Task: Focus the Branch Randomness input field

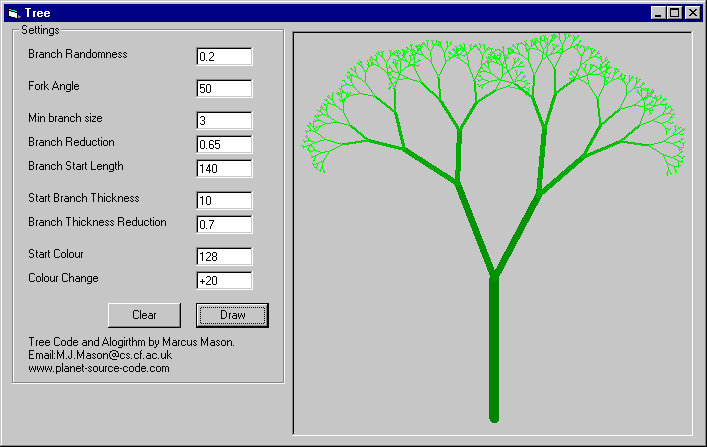Action: [224, 57]
